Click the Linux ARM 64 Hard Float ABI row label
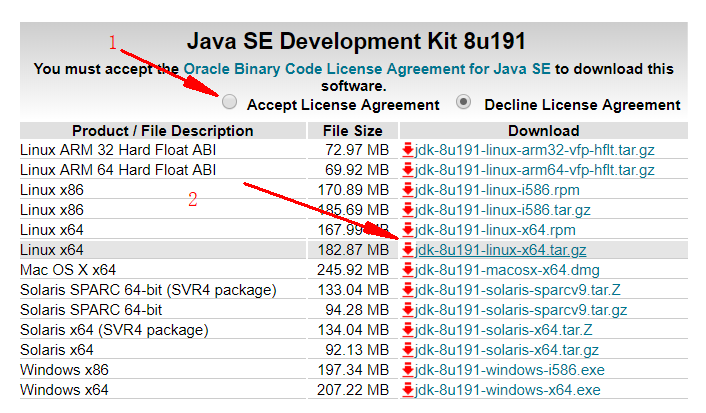This screenshot has width=706, height=413. (x=118, y=170)
